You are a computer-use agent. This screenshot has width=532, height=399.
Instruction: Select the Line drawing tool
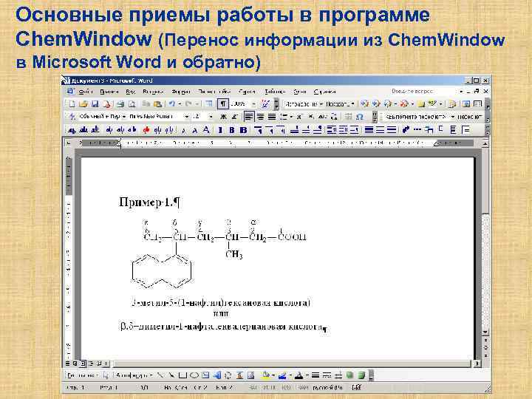pos(160,375)
